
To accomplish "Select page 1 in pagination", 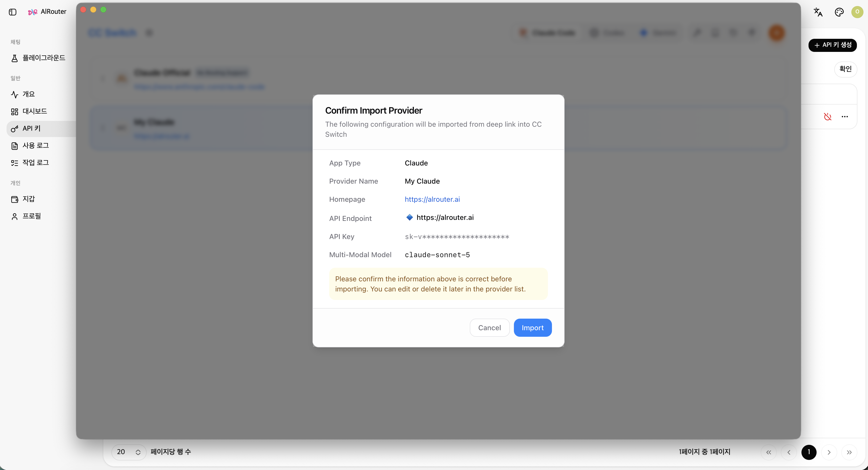I will (808, 452).
